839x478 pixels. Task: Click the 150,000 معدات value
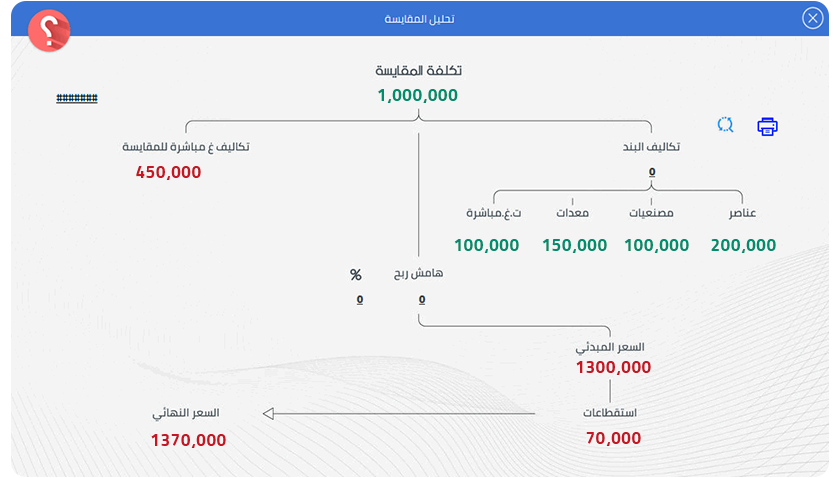[x=575, y=245]
